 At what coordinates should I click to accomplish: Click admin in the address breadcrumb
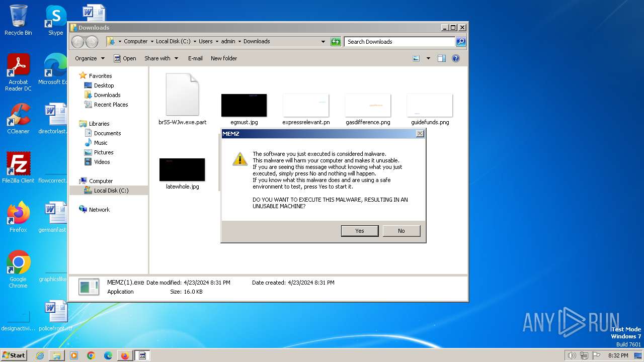[x=228, y=42]
